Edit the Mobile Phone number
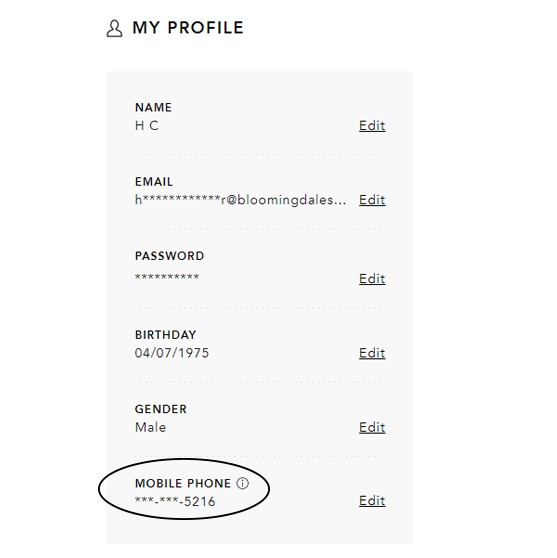 click(372, 501)
